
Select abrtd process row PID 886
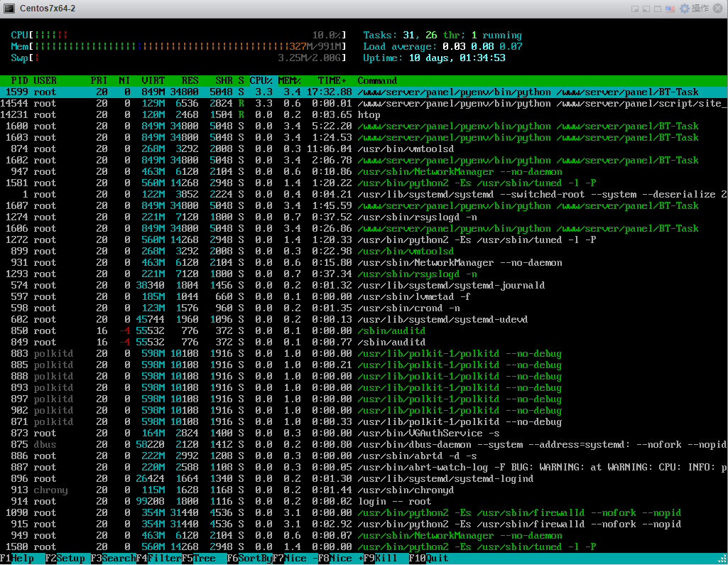pyautogui.click(x=364, y=456)
